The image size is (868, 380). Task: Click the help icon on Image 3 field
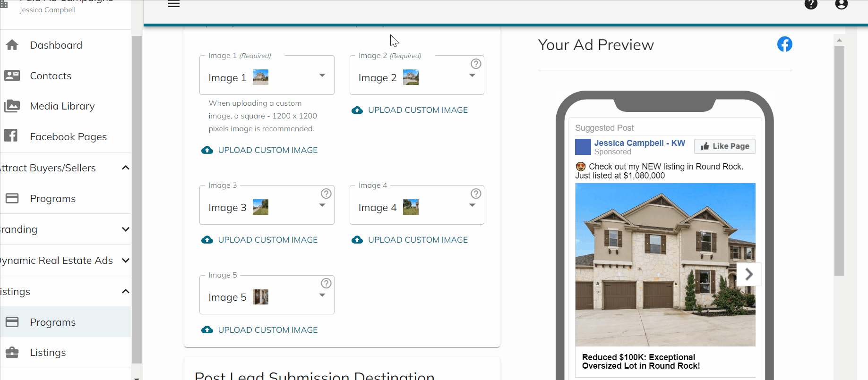pyautogui.click(x=326, y=194)
